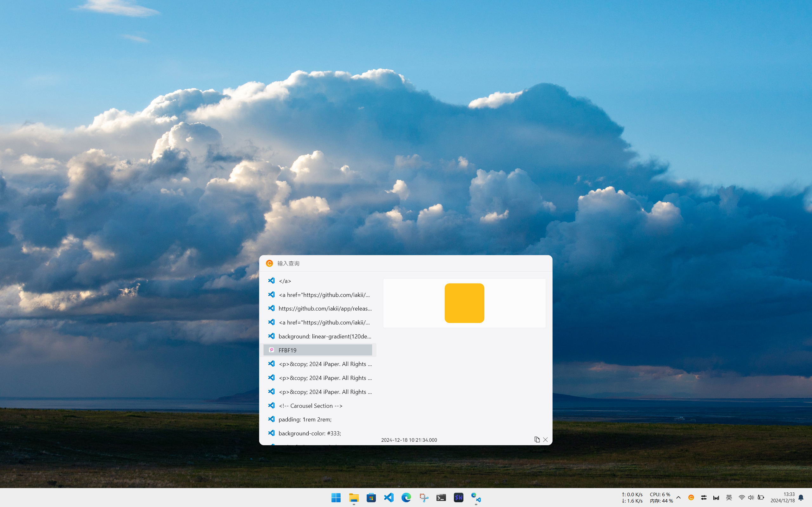Image resolution: width=812 pixels, height=507 pixels.
Task: Click the orange clipboard tray icon
Action: coord(691,497)
